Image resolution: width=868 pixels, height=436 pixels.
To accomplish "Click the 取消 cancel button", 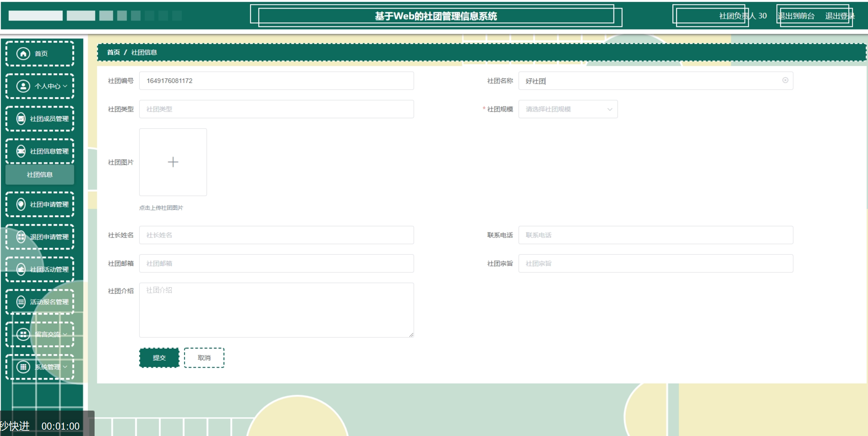I will click(x=204, y=358).
